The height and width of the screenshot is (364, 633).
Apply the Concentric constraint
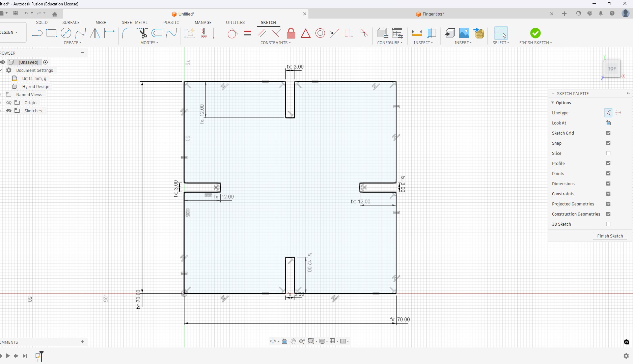click(320, 33)
